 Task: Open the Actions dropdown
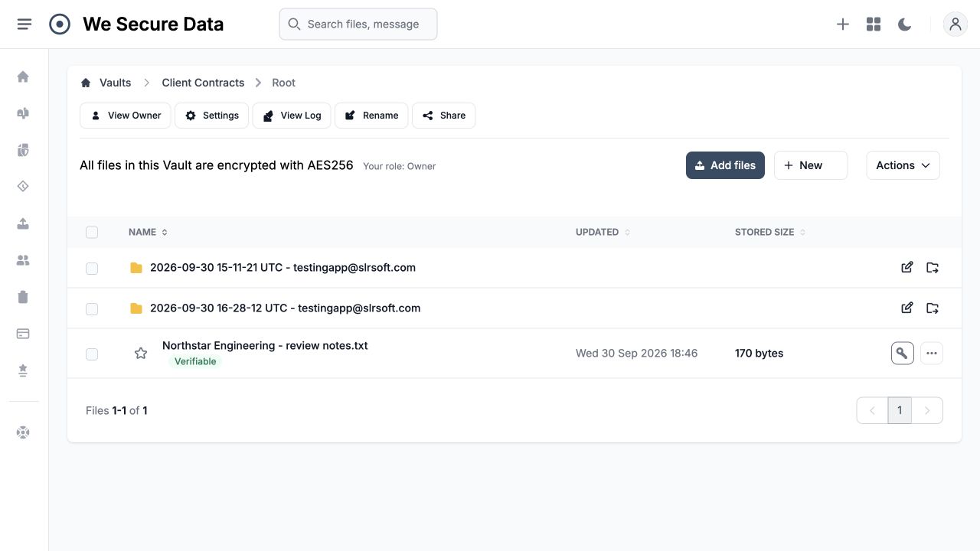point(903,165)
